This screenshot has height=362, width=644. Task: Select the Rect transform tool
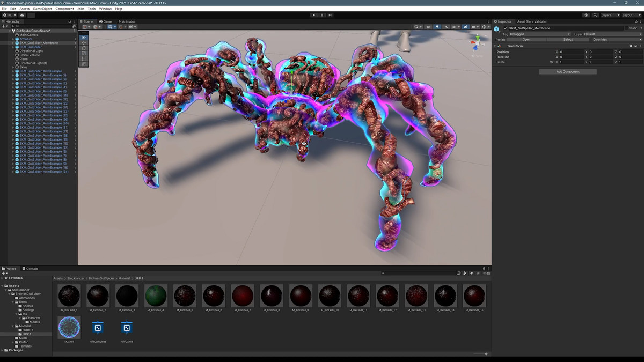pyautogui.click(x=84, y=58)
